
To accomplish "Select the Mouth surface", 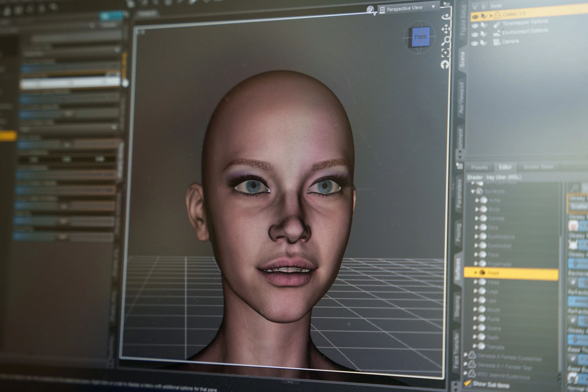I will 493,310.
